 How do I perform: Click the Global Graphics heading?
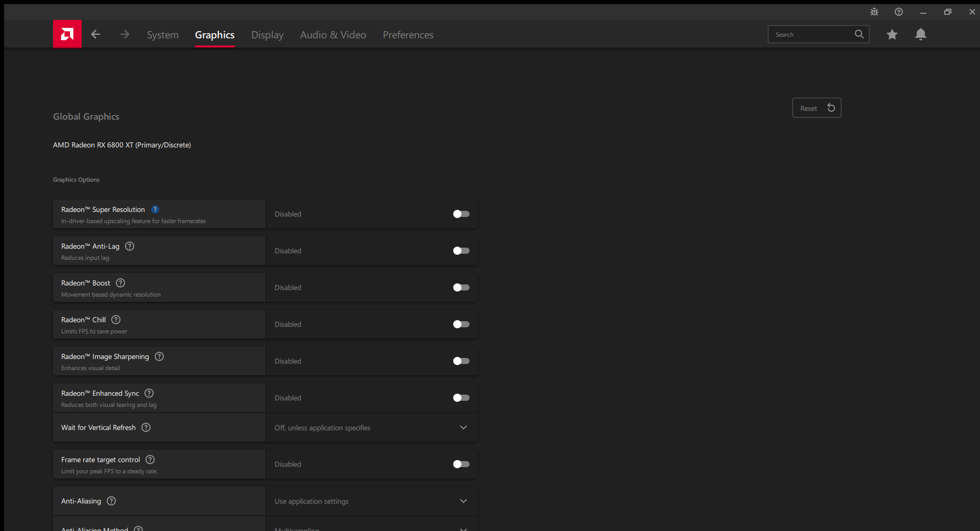point(86,116)
